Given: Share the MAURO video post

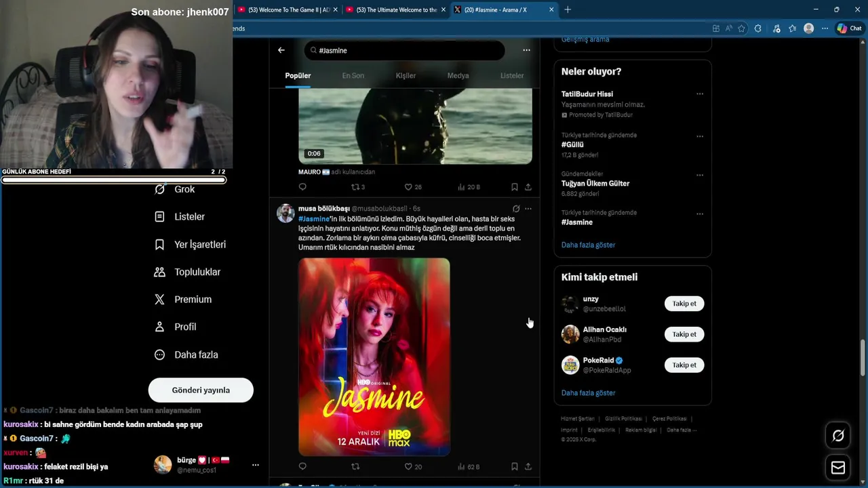Looking at the screenshot, I should click(528, 187).
